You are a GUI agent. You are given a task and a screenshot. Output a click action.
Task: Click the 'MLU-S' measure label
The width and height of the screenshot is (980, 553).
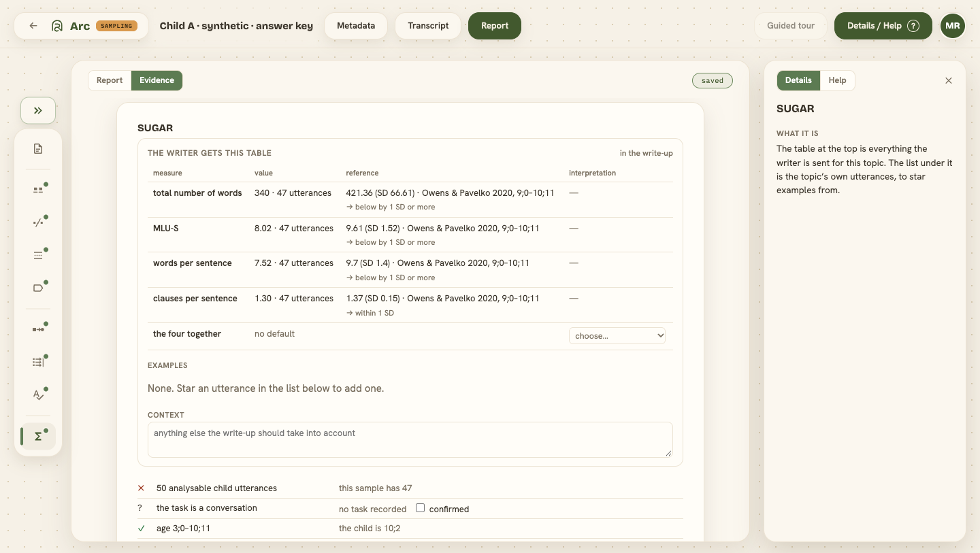point(166,229)
